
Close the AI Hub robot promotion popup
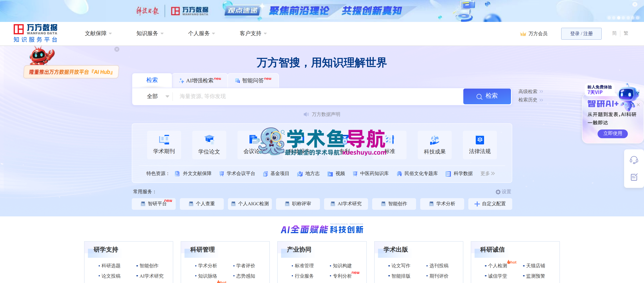pos(117,49)
